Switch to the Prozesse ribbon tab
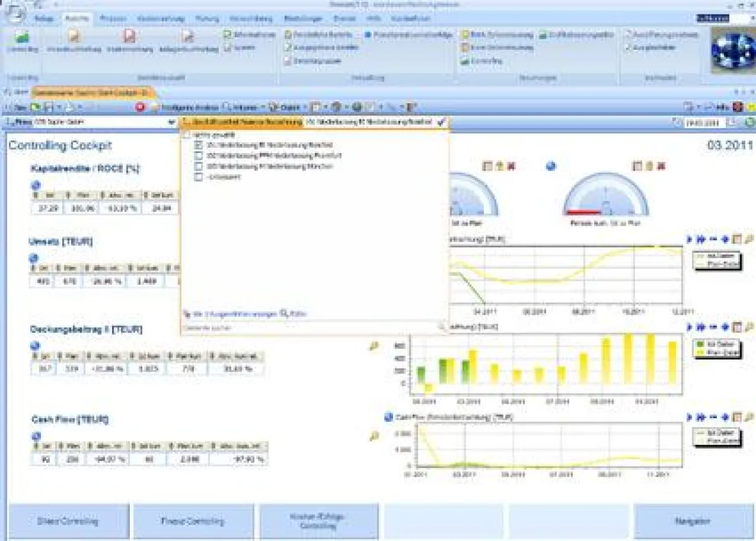This screenshot has height=541, width=756. [113, 19]
